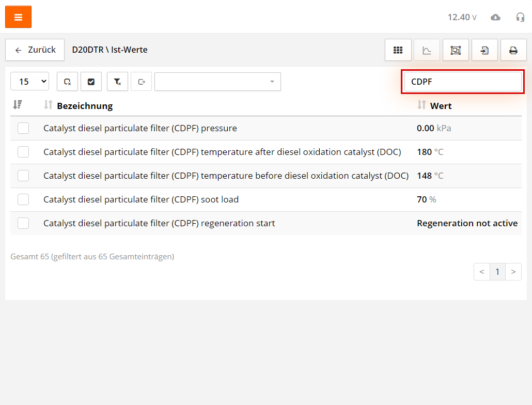Click the Zurück back button
This screenshot has height=405, width=532.
click(x=35, y=50)
